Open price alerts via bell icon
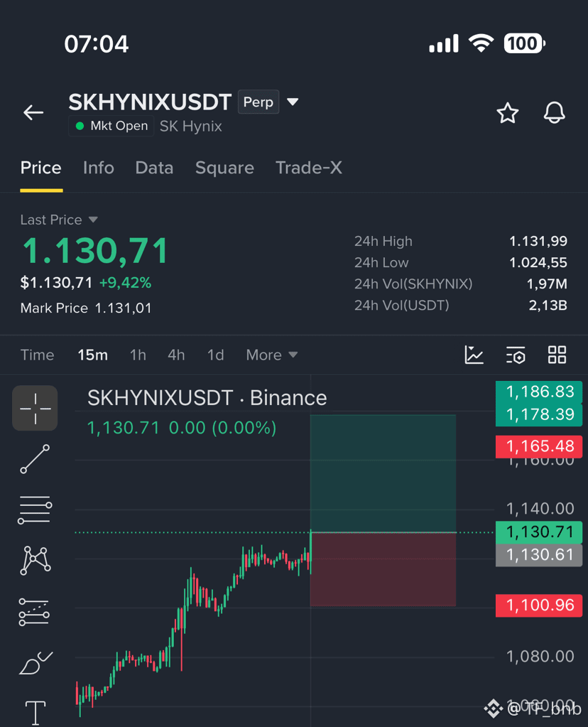 [554, 113]
